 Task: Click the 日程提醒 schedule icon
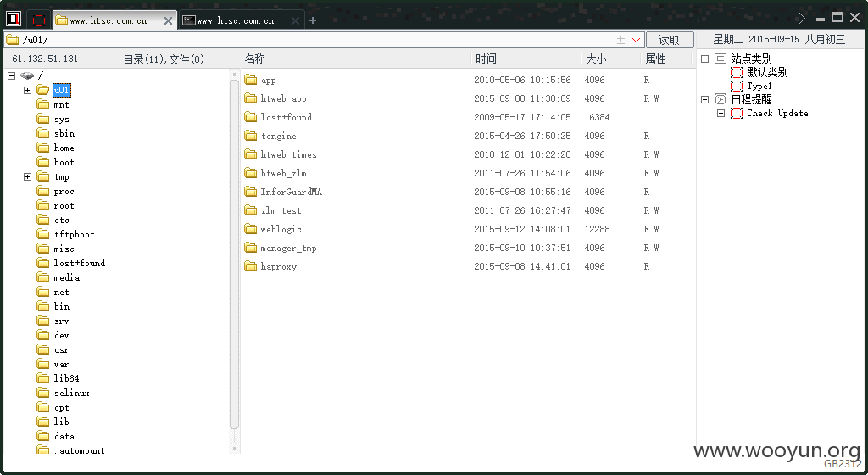coord(721,99)
